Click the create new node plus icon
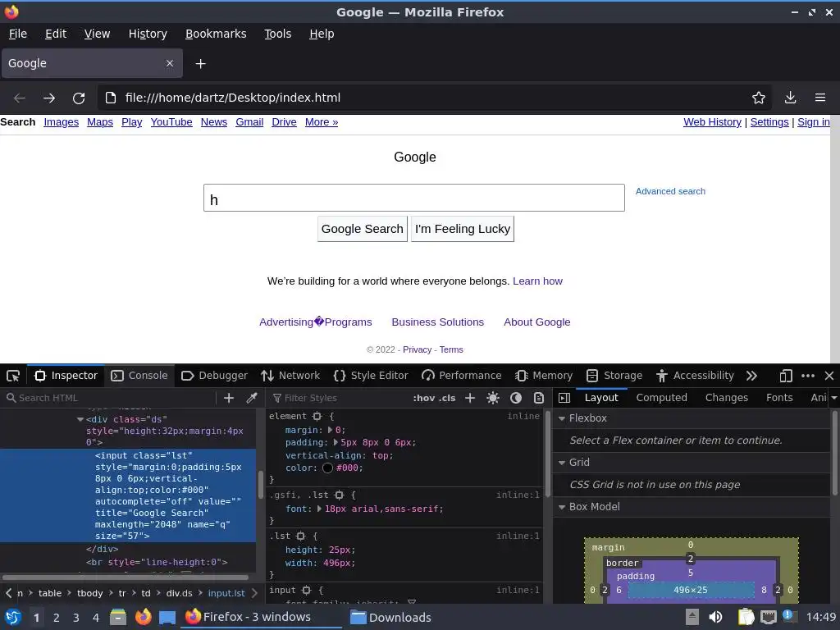The width and height of the screenshot is (840, 630). (229, 398)
